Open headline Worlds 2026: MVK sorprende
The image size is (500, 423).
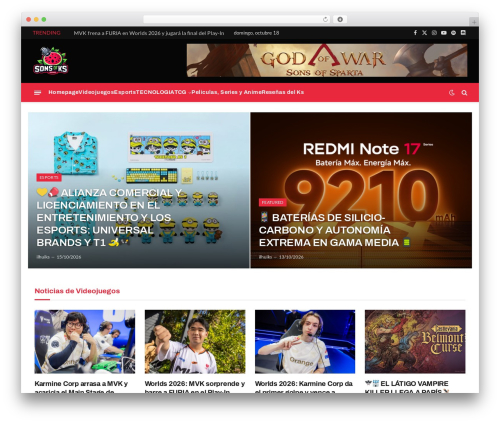(195, 387)
